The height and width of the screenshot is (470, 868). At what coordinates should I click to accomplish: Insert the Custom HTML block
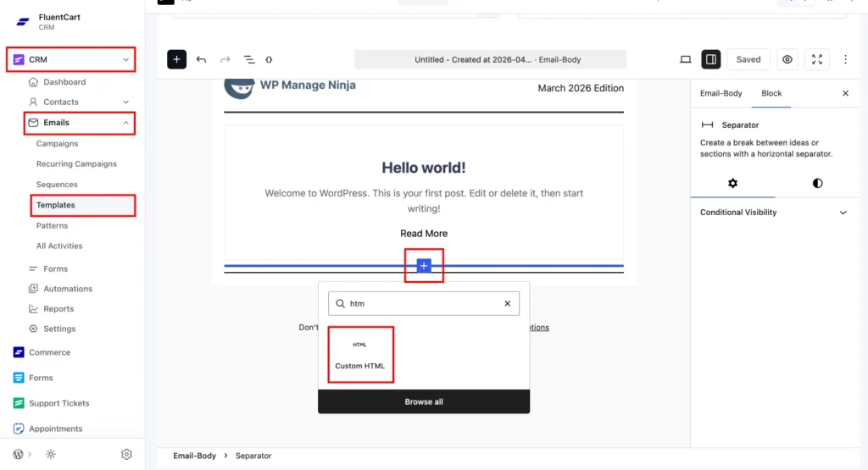360,355
